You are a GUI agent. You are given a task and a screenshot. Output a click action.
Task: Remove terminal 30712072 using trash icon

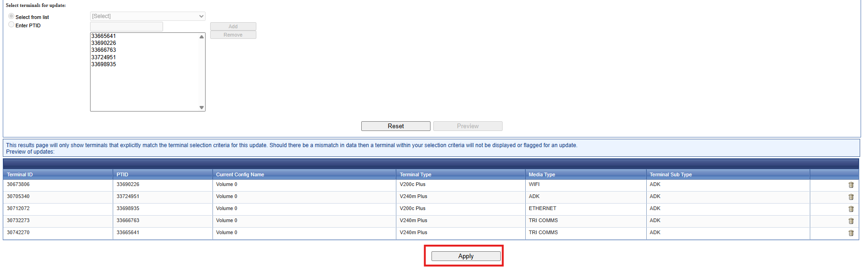[850, 209]
